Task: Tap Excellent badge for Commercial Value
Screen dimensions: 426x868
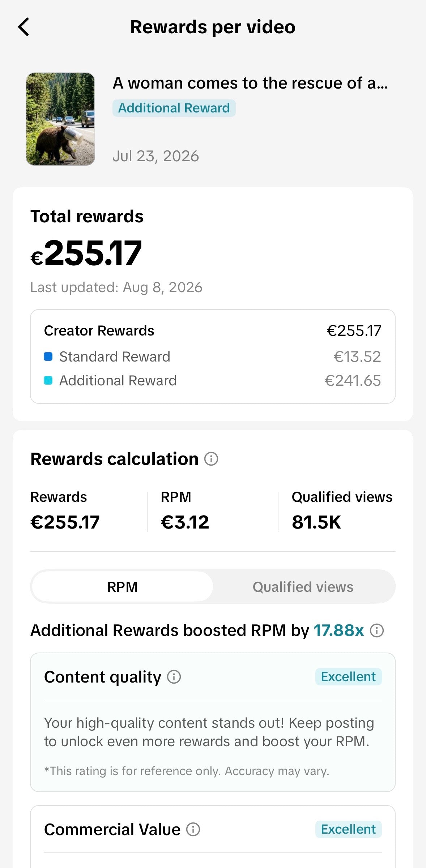Action: tap(349, 829)
